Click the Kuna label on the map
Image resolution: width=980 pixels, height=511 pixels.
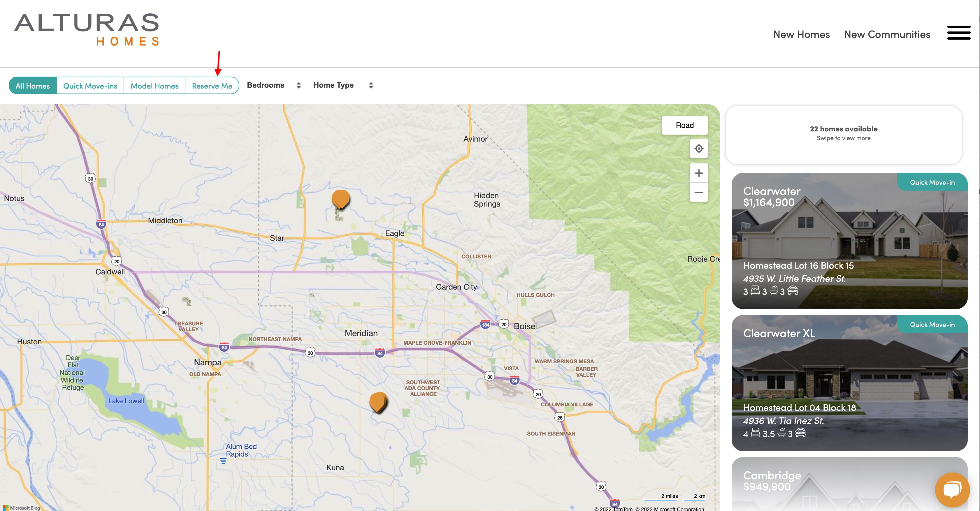point(335,468)
